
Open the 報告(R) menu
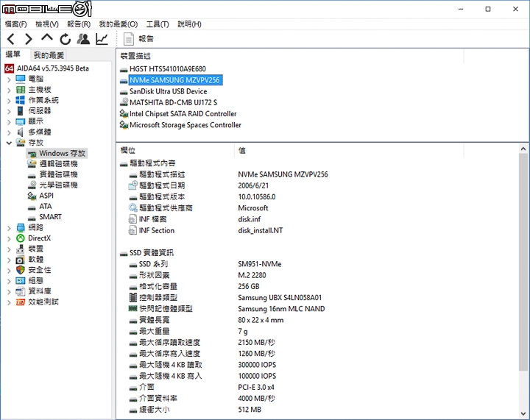79,24
